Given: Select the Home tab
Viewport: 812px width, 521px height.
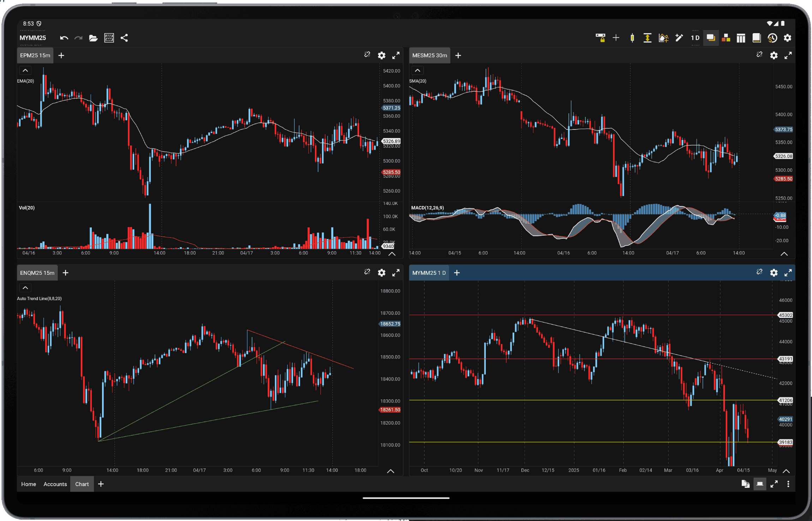Looking at the screenshot, I should coord(28,484).
